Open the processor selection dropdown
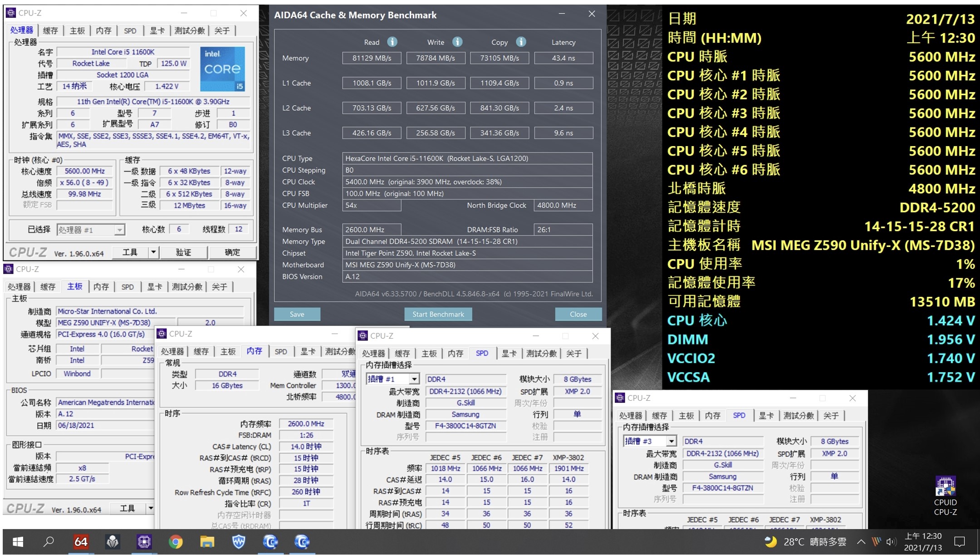Image resolution: width=980 pixels, height=555 pixels. pos(119,230)
